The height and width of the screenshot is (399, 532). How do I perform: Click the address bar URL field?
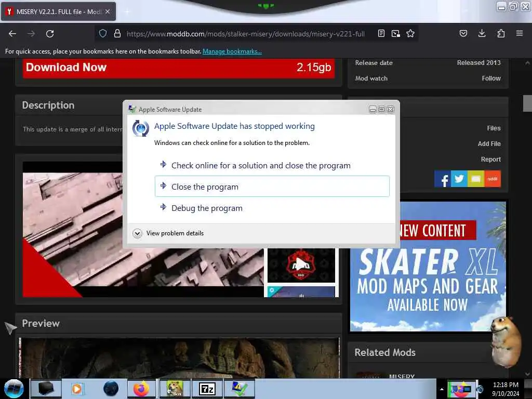(x=246, y=34)
